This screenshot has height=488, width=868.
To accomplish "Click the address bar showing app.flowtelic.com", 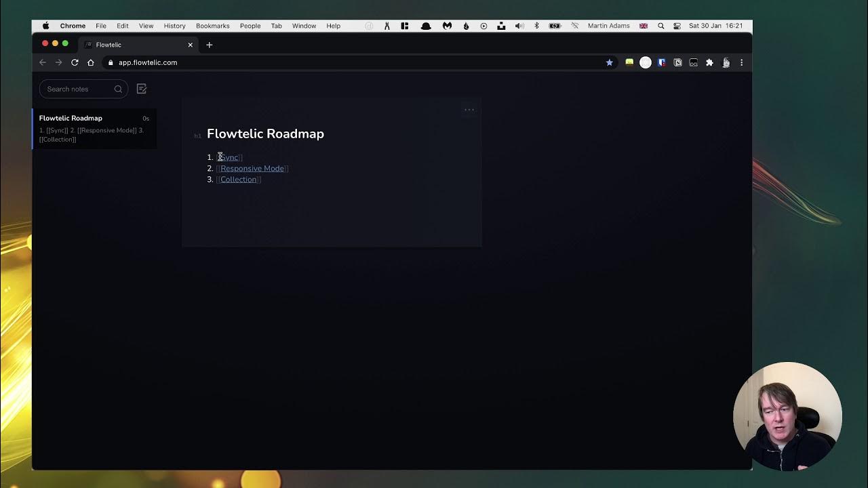I will pos(359,62).
